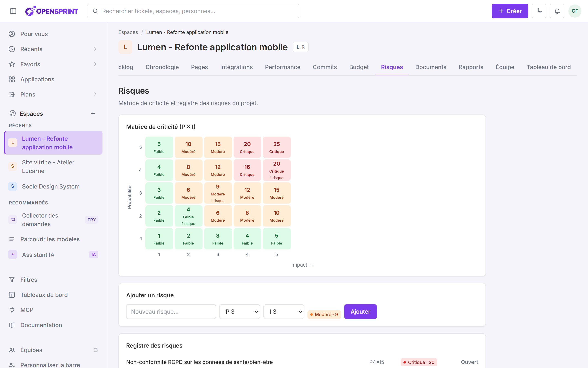Focus the ticket search field
Image resolution: width=588 pixels, height=368 pixels.
point(193,11)
